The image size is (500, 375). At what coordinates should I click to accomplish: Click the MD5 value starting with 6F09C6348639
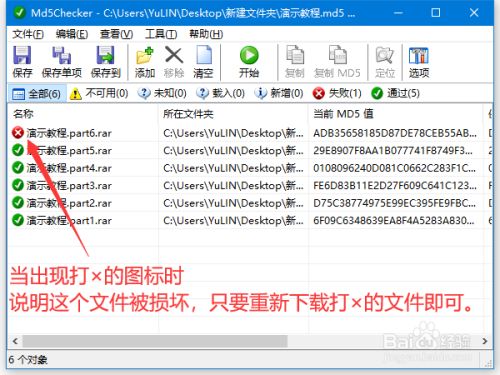tap(394, 220)
